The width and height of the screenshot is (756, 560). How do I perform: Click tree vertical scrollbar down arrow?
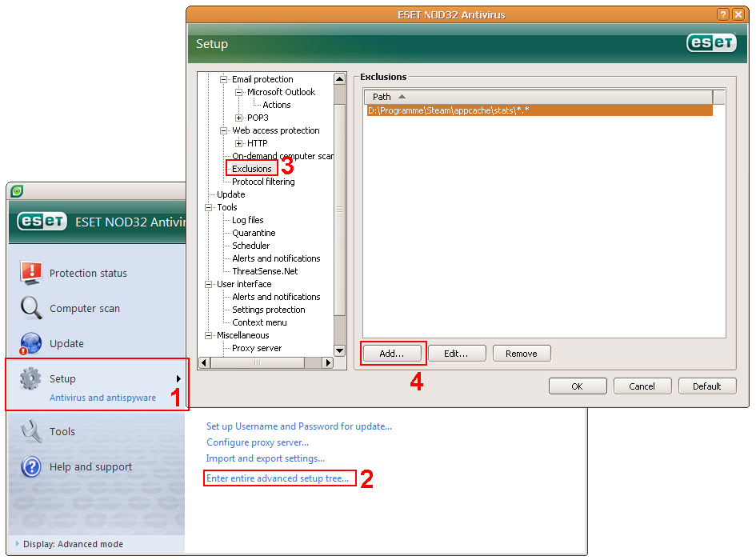[x=339, y=350]
